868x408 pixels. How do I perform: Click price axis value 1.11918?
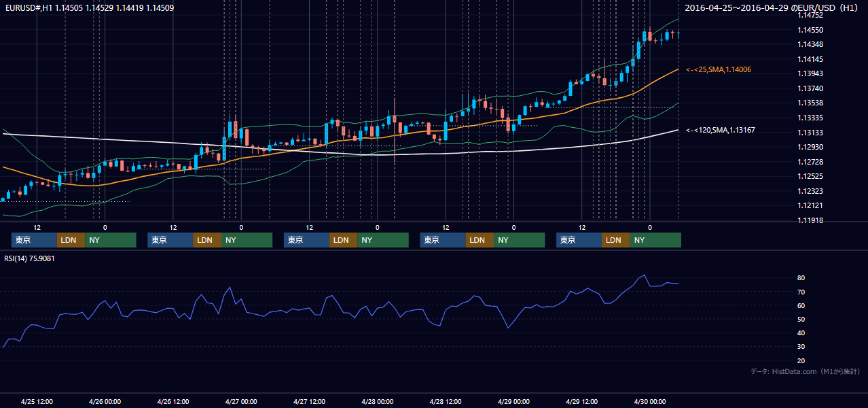point(810,220)
